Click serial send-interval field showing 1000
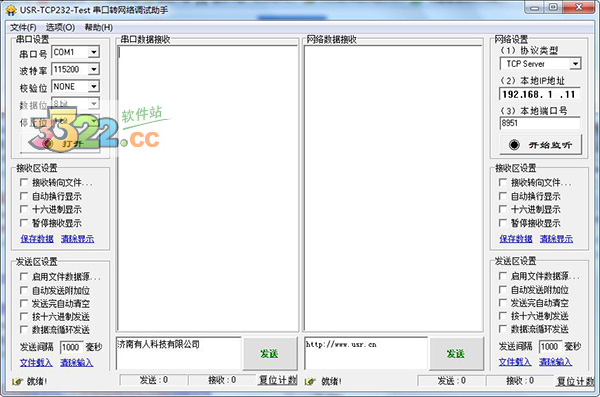The image size is (600, 397). 72,347
